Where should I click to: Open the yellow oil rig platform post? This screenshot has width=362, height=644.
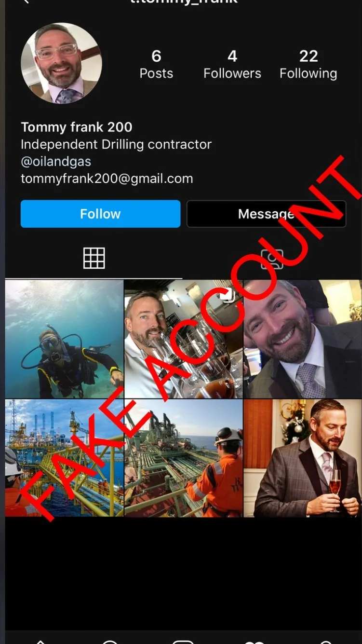pyautogui.click(x=64, y=458)
